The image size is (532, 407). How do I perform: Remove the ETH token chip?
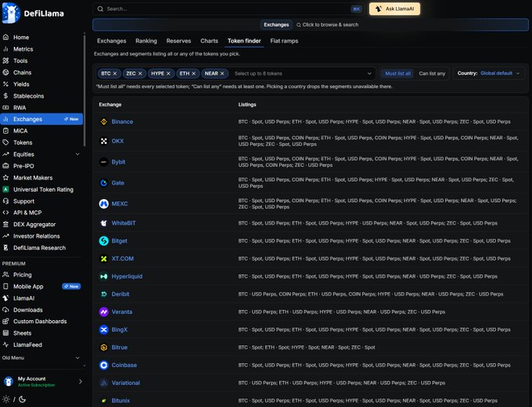[x=194, y=74]
